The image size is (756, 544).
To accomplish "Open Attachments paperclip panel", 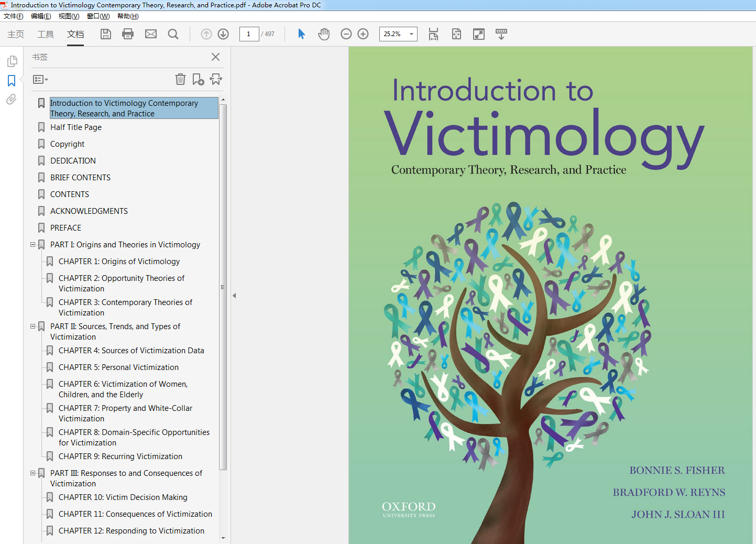I will tap(12, 99).
